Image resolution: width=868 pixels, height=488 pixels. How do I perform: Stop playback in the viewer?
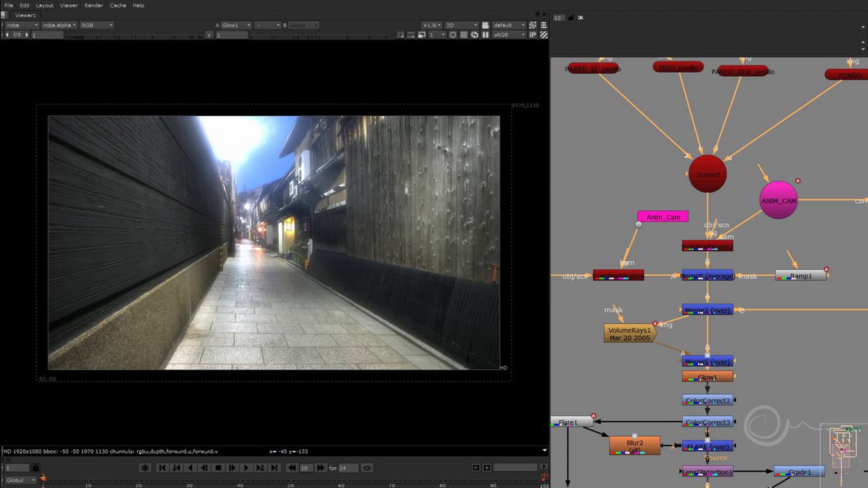218,468
